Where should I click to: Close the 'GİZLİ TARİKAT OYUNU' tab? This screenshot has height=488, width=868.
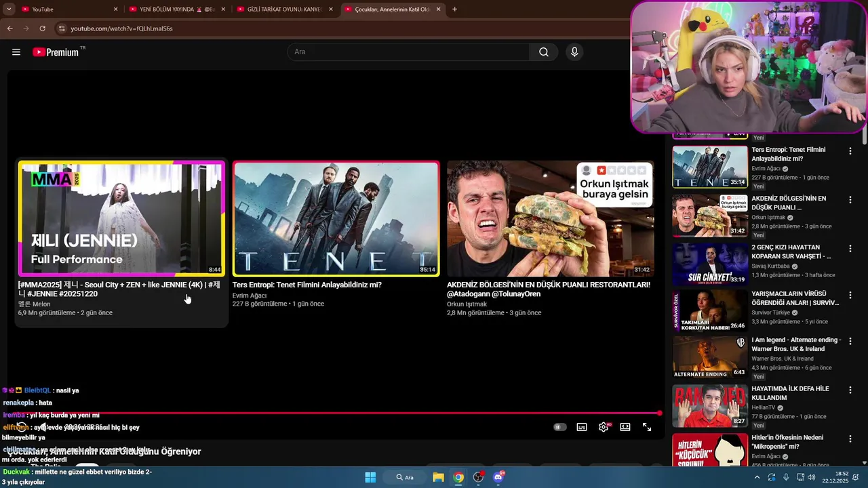pos(331,9)
